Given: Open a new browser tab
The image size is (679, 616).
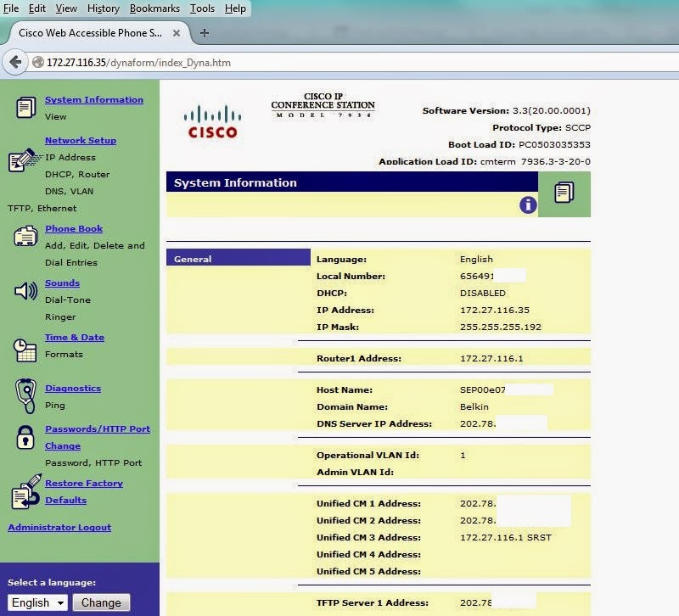Looking at the screenshot, I should [205, 33].
